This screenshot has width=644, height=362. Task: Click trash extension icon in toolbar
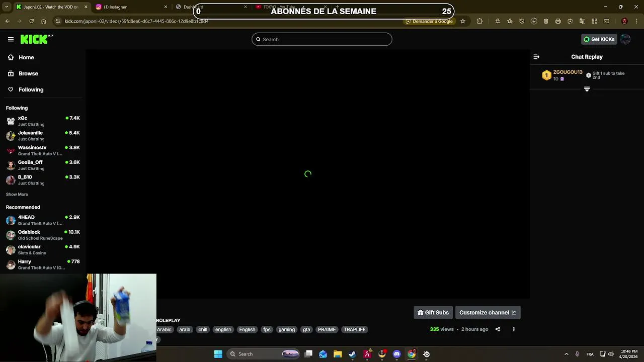click(x=546, y=21)
